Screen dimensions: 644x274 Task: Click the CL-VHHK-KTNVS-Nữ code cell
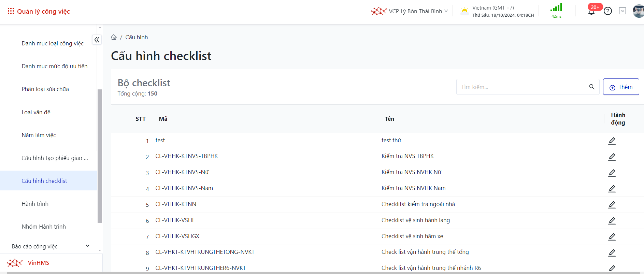182,172
